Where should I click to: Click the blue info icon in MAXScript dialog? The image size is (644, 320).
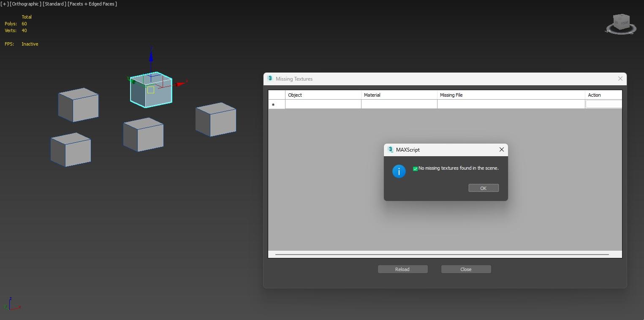pyautogui.click(x=399, y=171)
